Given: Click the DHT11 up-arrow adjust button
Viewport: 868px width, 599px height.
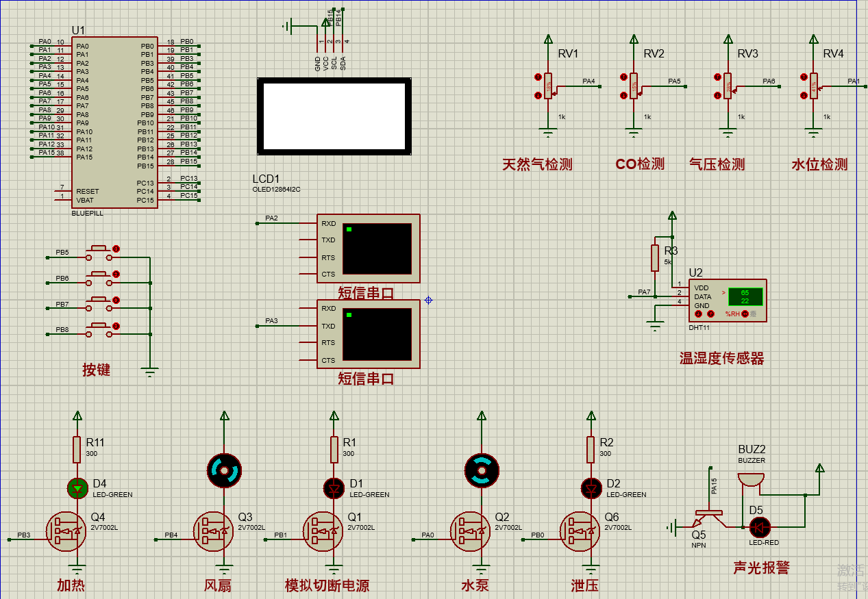Looking at the screenshot, I should click(x=710, y=314).
